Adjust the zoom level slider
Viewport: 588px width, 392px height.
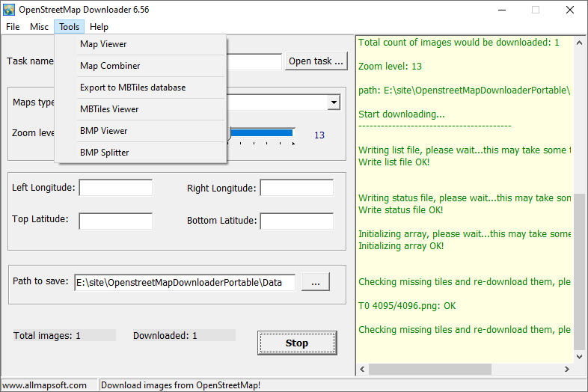[261, 133]
